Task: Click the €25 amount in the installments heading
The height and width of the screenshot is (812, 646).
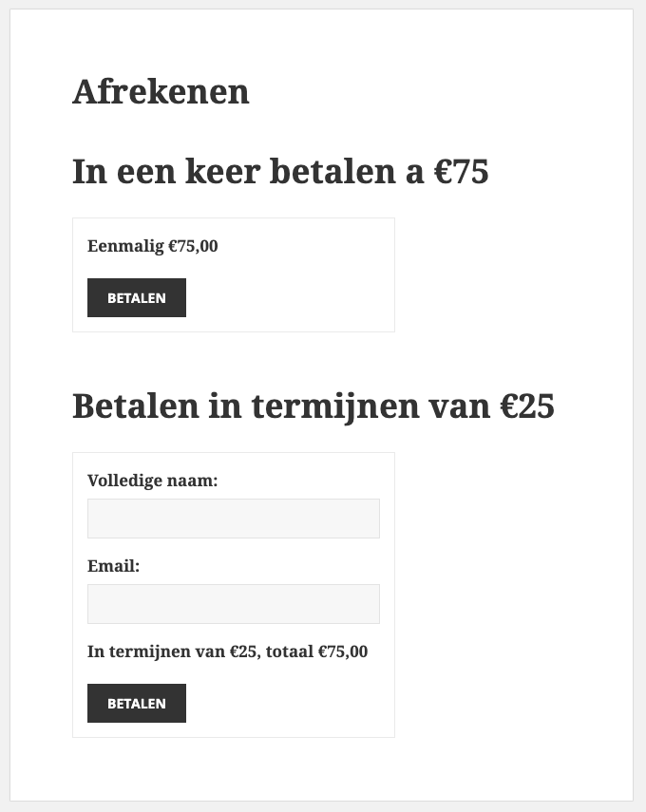Action: pyautogui.click(x=527, y=406)
